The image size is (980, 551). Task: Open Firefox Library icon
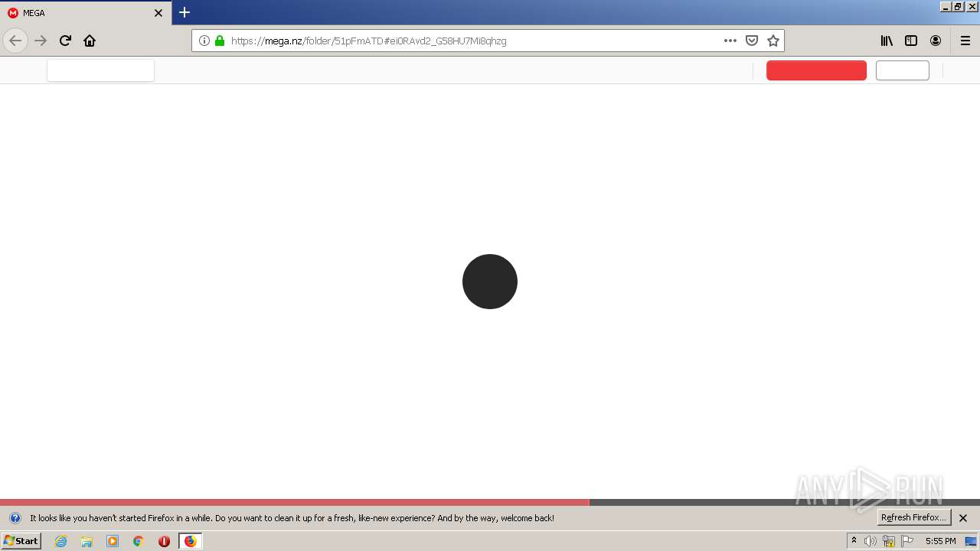(x=887, y=41)
